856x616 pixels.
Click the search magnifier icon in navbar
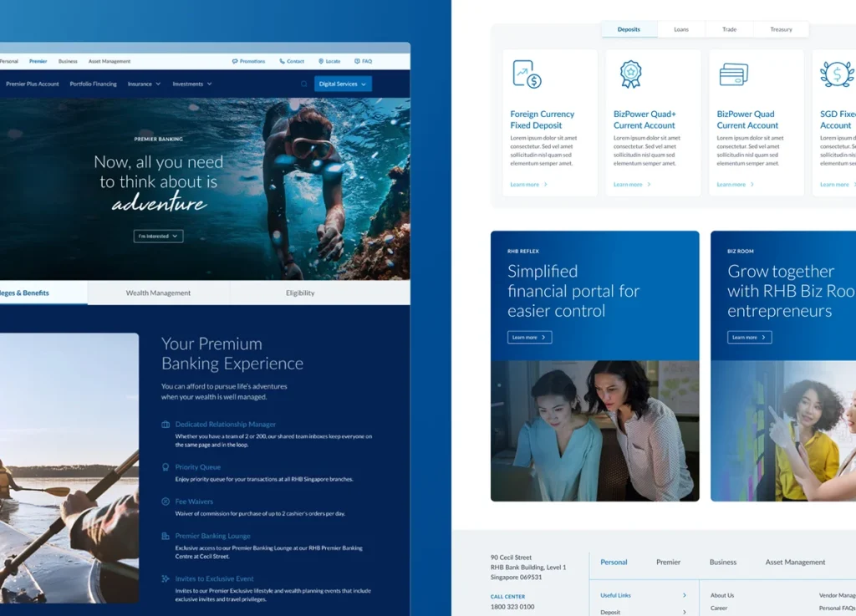pyautogui.click(x=304, y=84)
